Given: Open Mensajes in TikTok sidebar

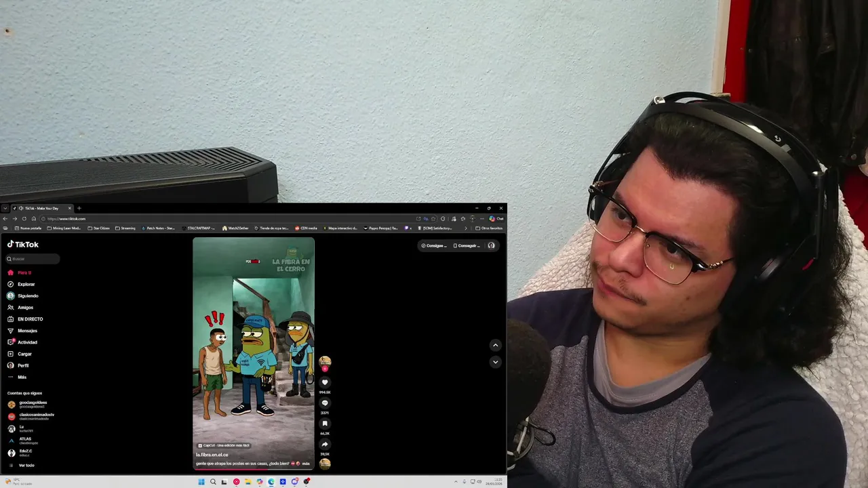Looking at the screenshot, I should [22, 331].
